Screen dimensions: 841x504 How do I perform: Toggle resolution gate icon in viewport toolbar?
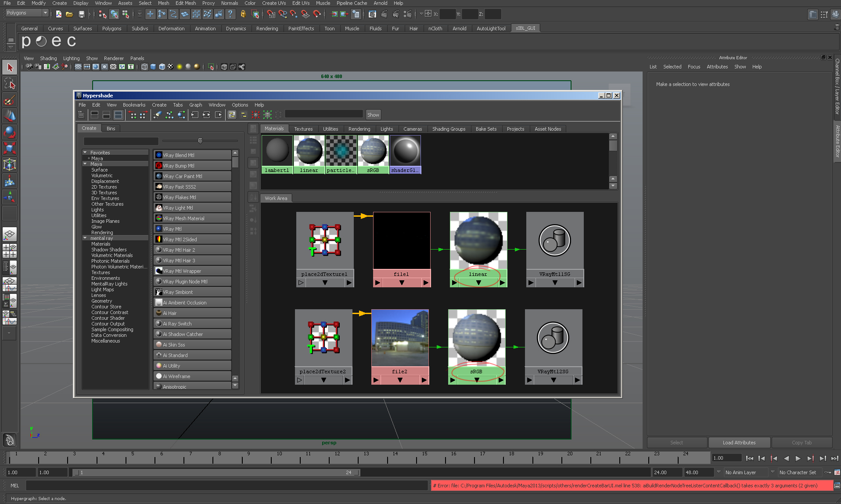click(x=95, y=67)
